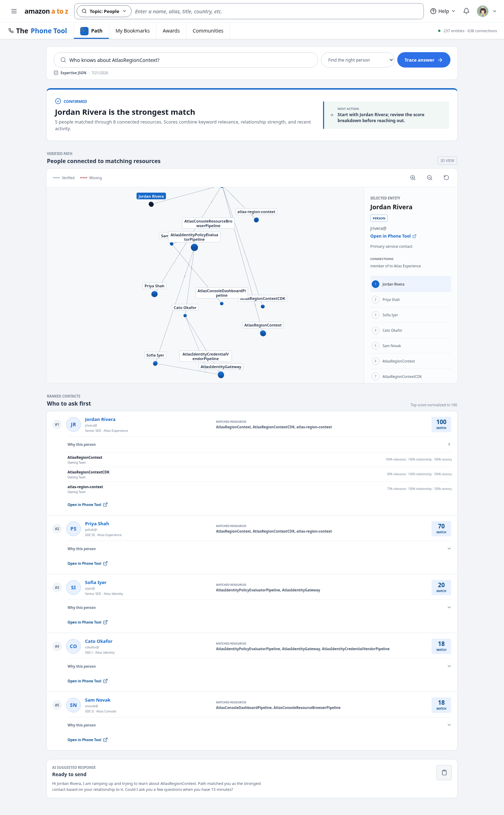Click the PS avatar badge
The image size is (504, 815).
tap(73, 529)
